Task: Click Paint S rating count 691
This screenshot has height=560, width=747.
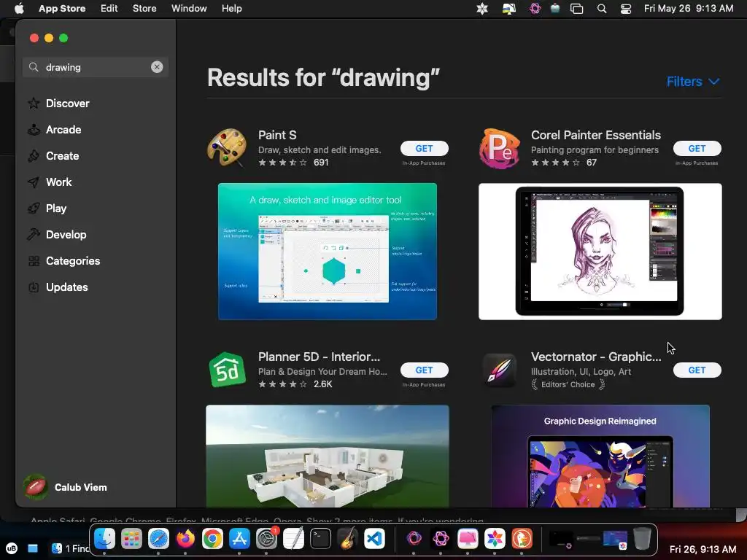Action: (321, 163)
